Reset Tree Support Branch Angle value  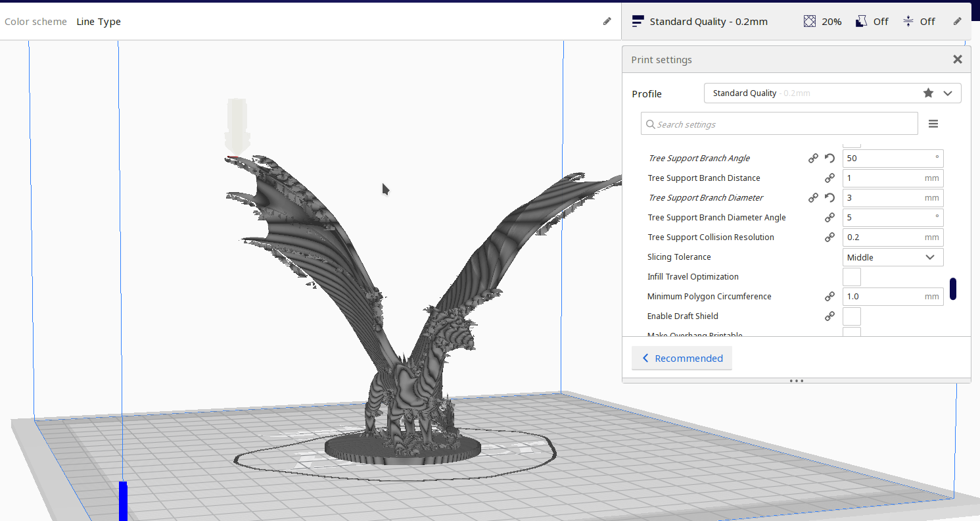pyautogui.click(x=829, y=159)
